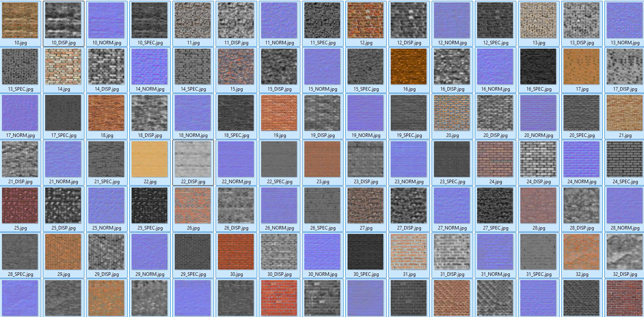The width and height of the screenshot is (644, 317).
Task: Select the 12.jpg red brick texture
Action: pyautogui.click(x=365, y=21)
